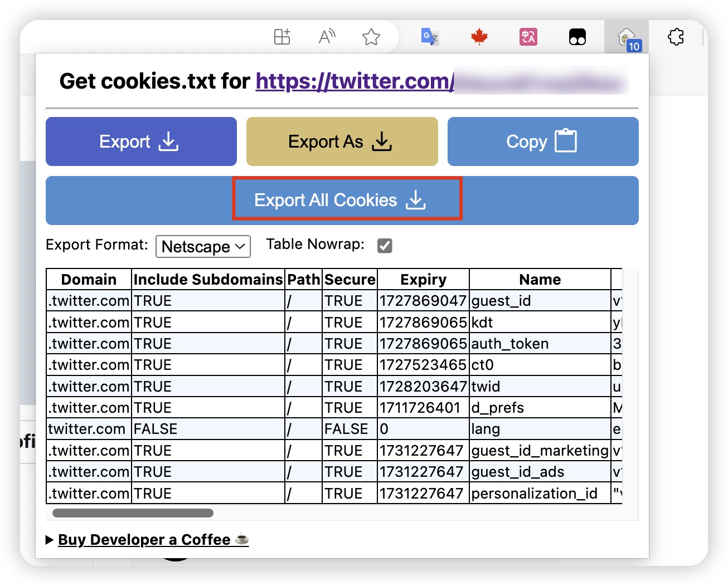Open the Google Translate extension icon
The image size is (728, 586).
(x=430, y=37)
